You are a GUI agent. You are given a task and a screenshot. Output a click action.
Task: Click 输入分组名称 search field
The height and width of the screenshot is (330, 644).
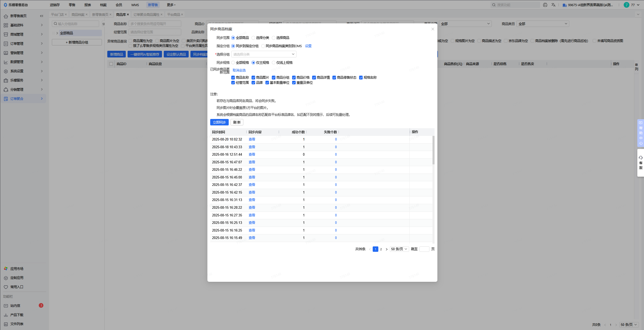pyautogui.click(x=75, y=24)
